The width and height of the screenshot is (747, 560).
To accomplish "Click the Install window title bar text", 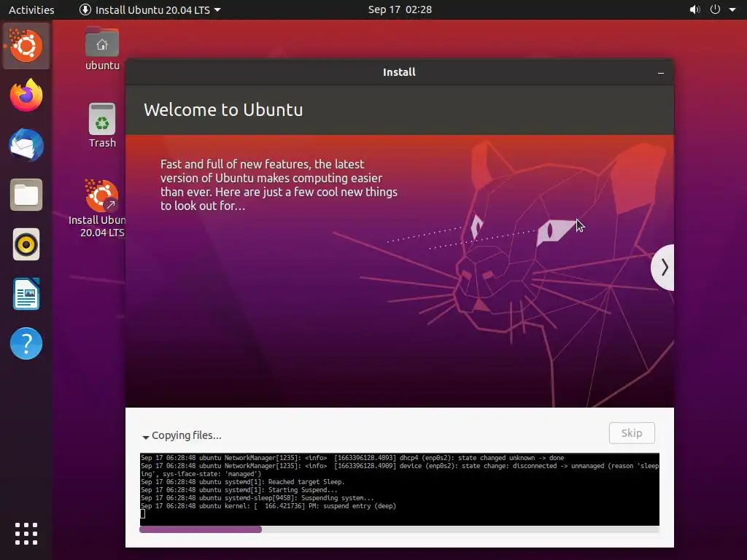I will coord(399,72).
